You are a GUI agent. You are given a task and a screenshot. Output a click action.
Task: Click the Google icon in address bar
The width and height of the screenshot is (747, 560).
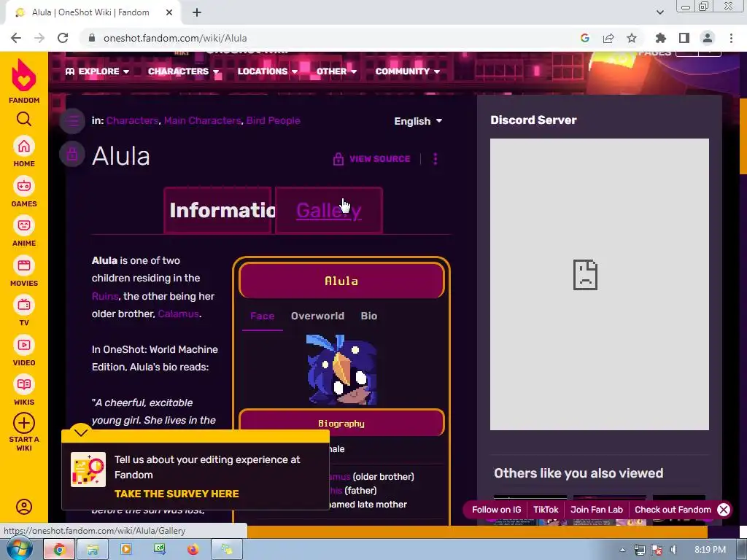point(585,38)
